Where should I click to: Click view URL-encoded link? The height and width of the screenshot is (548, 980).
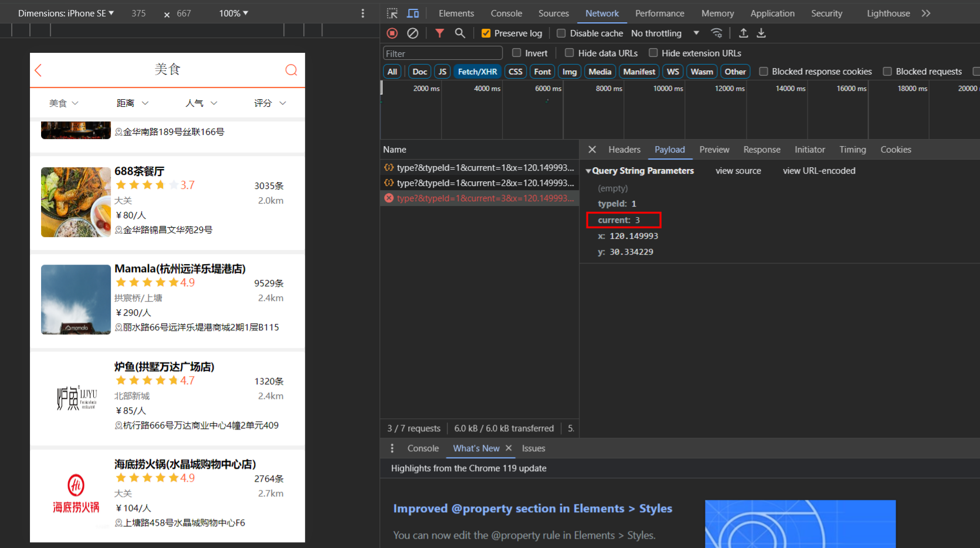(819, 171)
